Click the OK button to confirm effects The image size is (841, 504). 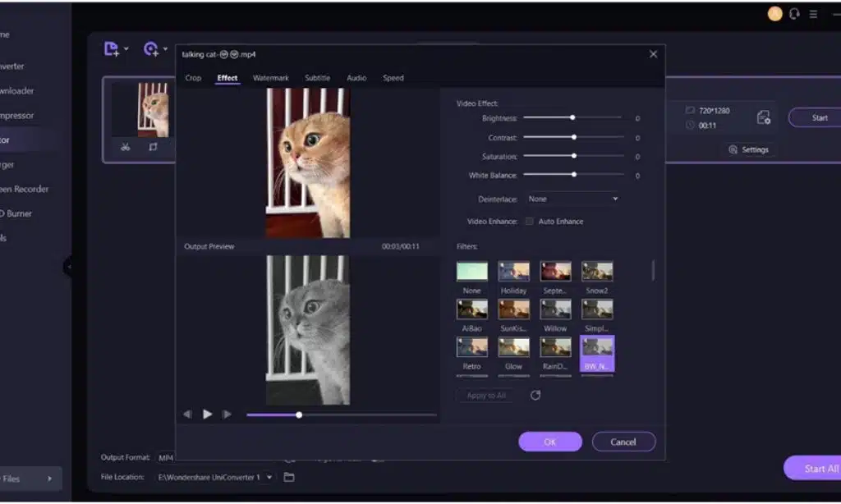[x=549, y=442]
